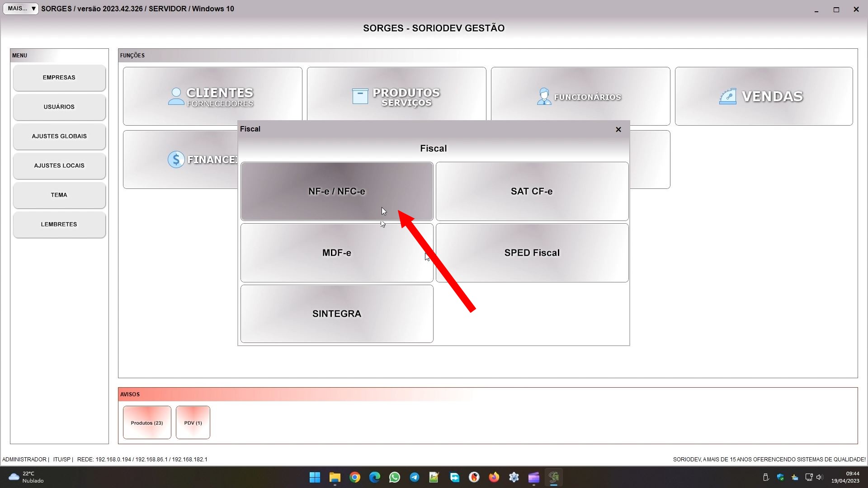
Task: Click the FUNCIONÁRIOS person icon
Action: pos(544,96)
